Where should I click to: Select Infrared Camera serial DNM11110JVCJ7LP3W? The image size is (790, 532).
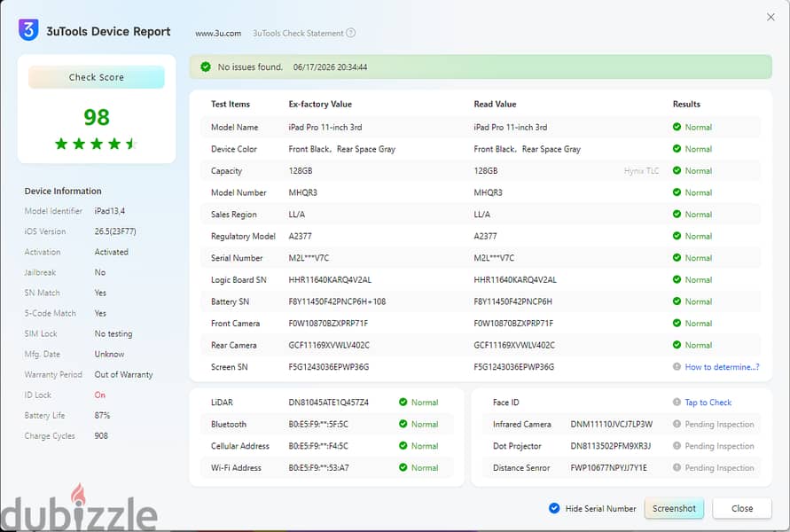(x=611, y=424)
